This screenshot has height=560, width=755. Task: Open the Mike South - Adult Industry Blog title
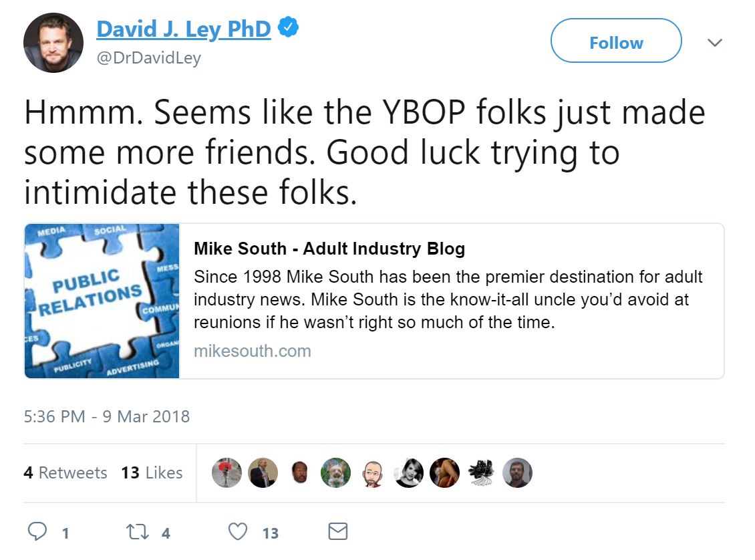pyautogui.click(x=329, y=249)
